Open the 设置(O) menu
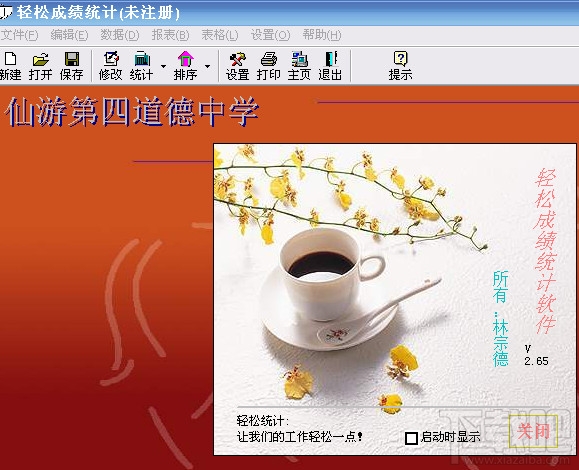This screenshot has height=470, width=579. pyautogui.click(x=270, y=35)
